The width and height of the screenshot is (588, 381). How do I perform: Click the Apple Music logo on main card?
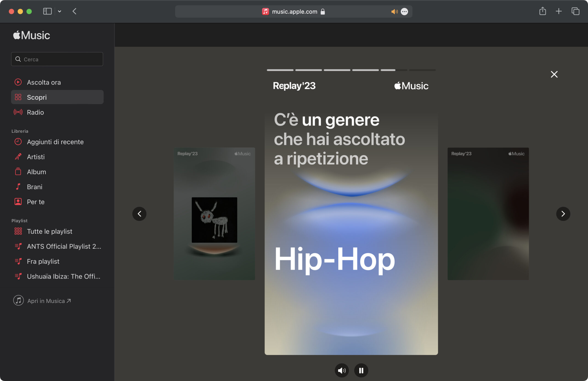click(x=411, y=86)
